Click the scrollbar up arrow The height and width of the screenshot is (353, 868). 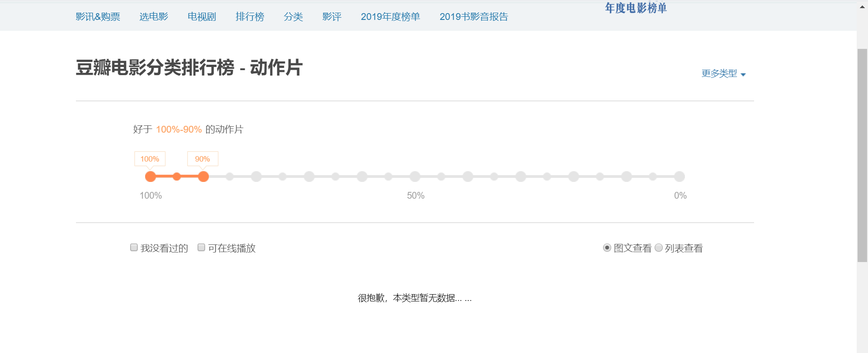(x=862, y=7)
